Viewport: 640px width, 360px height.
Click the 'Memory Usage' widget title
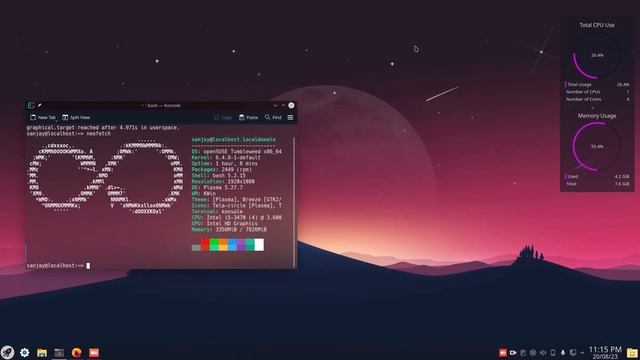point(597,116)
